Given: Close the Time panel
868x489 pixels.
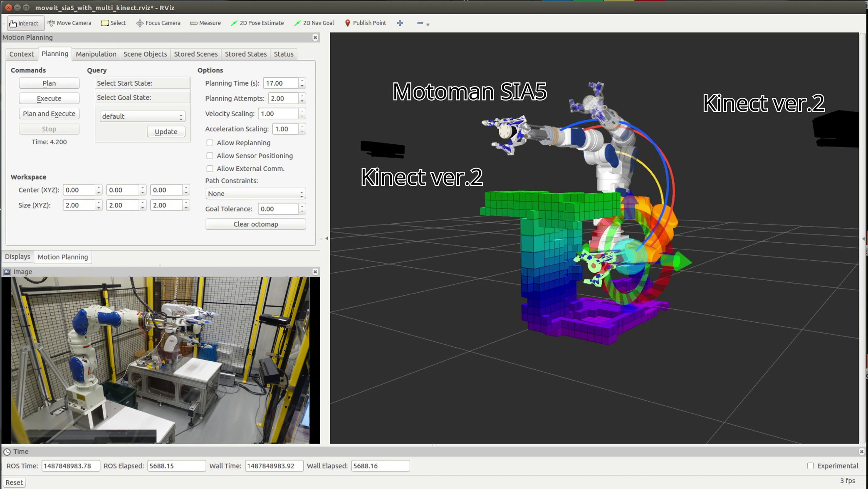Looking at the screenshot, I should 861,451.
